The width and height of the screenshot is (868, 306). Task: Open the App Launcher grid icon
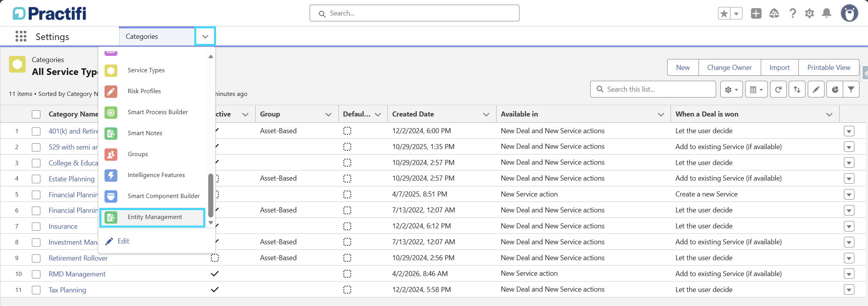21,37
